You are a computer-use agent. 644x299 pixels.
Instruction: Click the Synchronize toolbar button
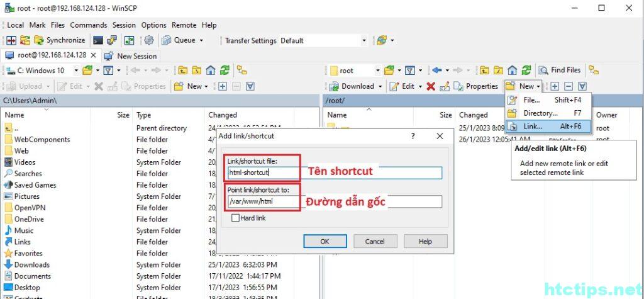[x=60, y=40]
